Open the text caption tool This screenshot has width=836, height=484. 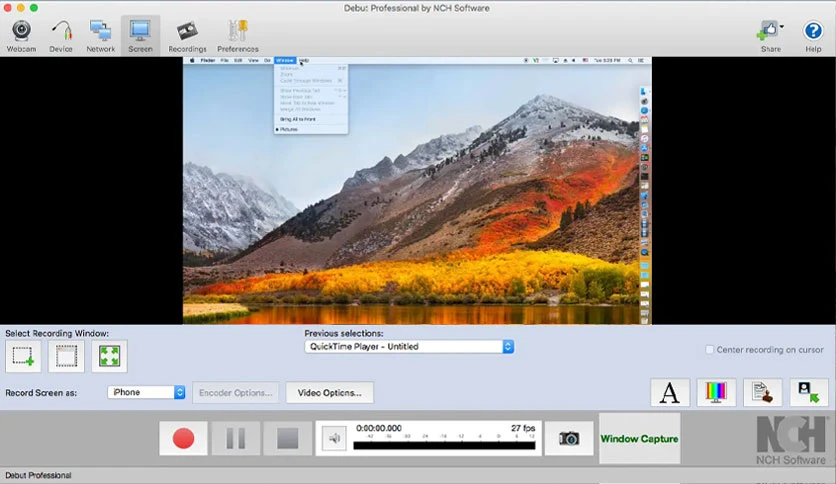pos(670,393)
